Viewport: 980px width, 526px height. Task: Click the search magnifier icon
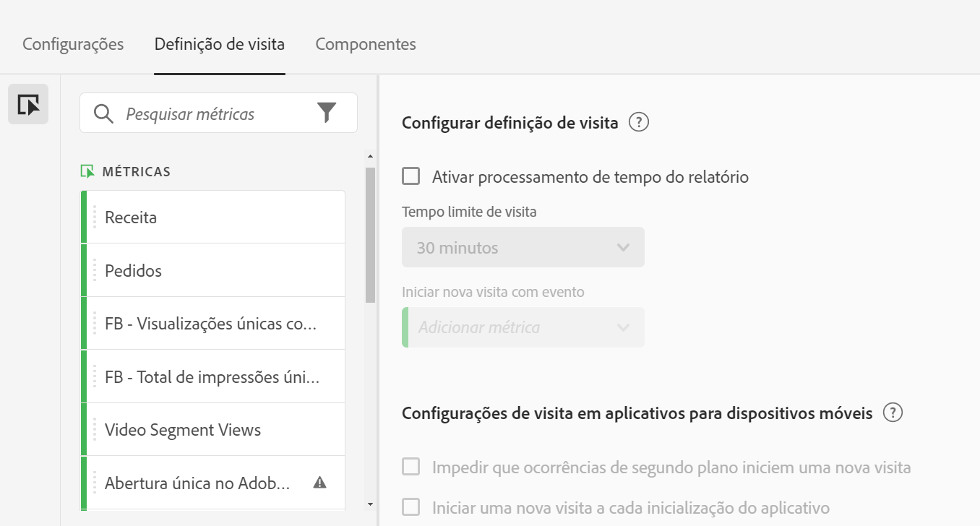pos(104,114)
